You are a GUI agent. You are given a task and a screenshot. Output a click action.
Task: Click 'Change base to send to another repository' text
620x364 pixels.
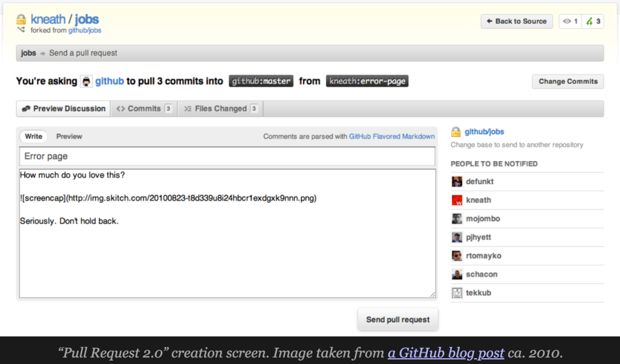click(x=517, y=145)
